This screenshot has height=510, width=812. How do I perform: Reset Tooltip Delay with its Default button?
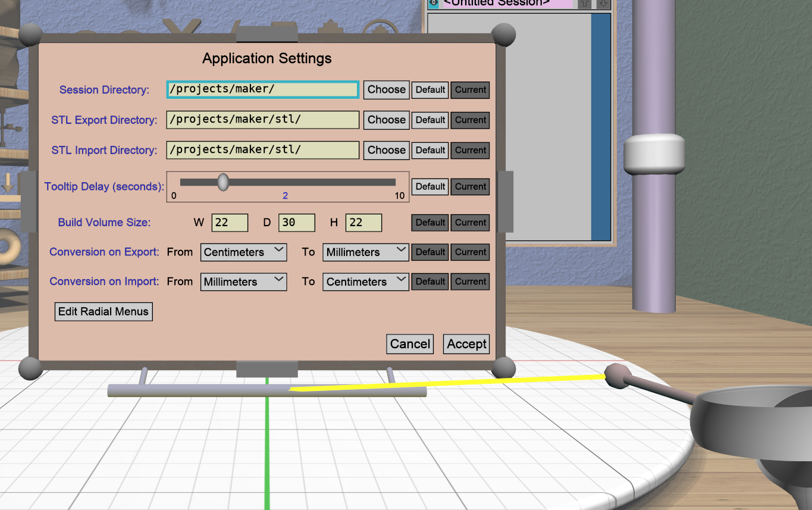430,187
